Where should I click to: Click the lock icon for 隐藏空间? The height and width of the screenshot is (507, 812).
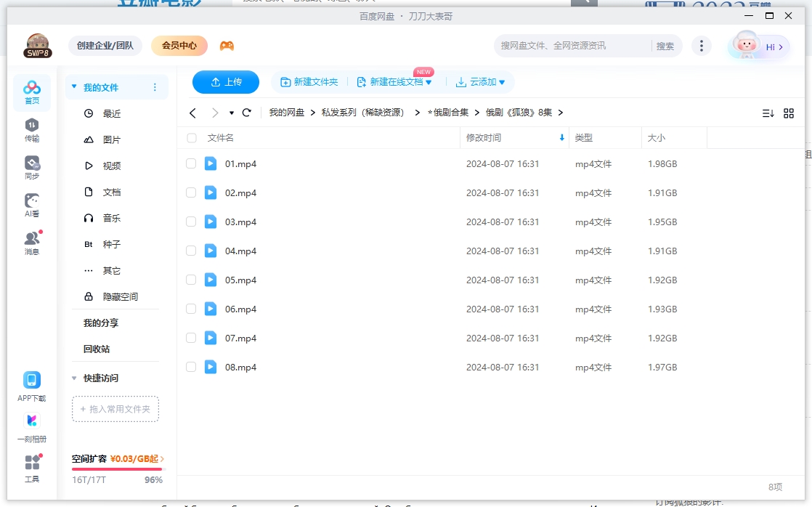(89, 296)
